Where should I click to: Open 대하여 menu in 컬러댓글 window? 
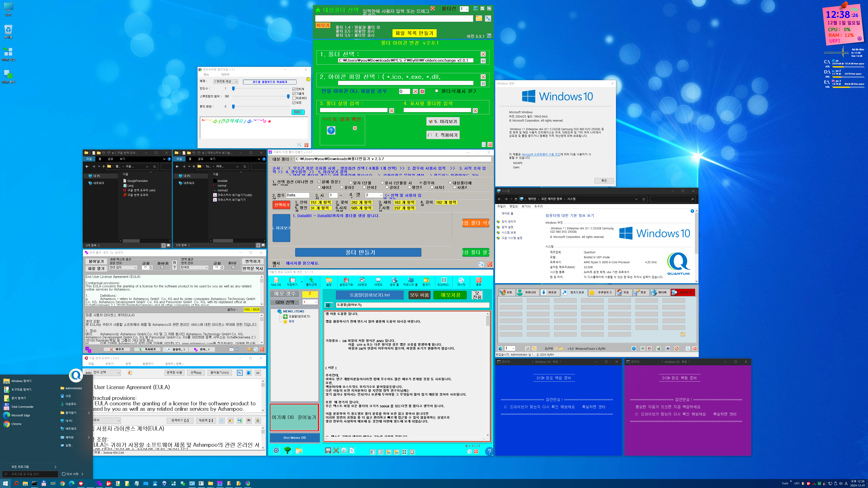(x=225, y=74)
